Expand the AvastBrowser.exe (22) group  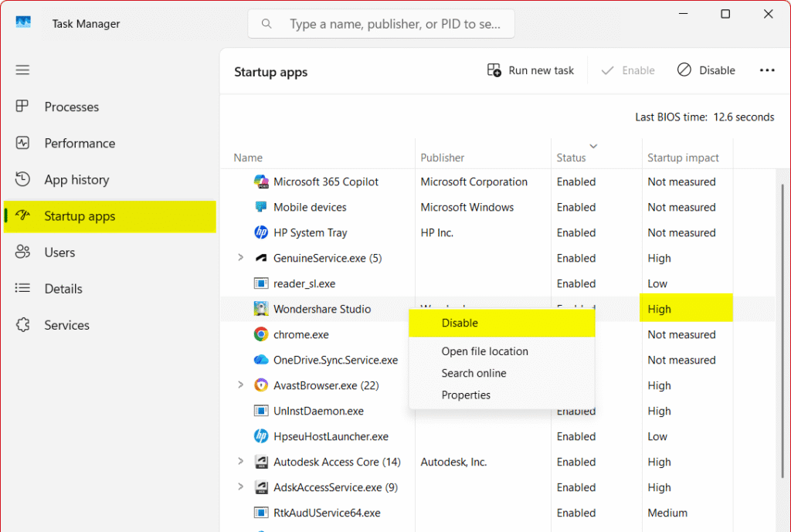241,385
